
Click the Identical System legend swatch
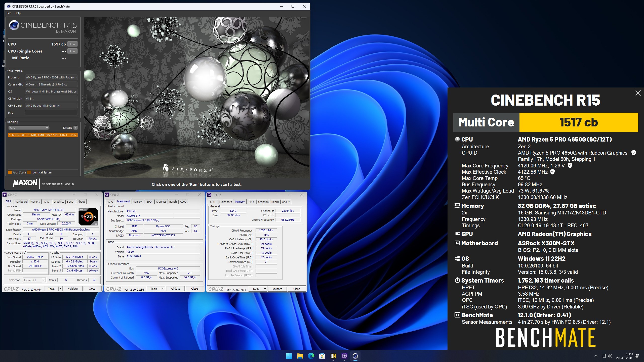[x=29, y=172]
